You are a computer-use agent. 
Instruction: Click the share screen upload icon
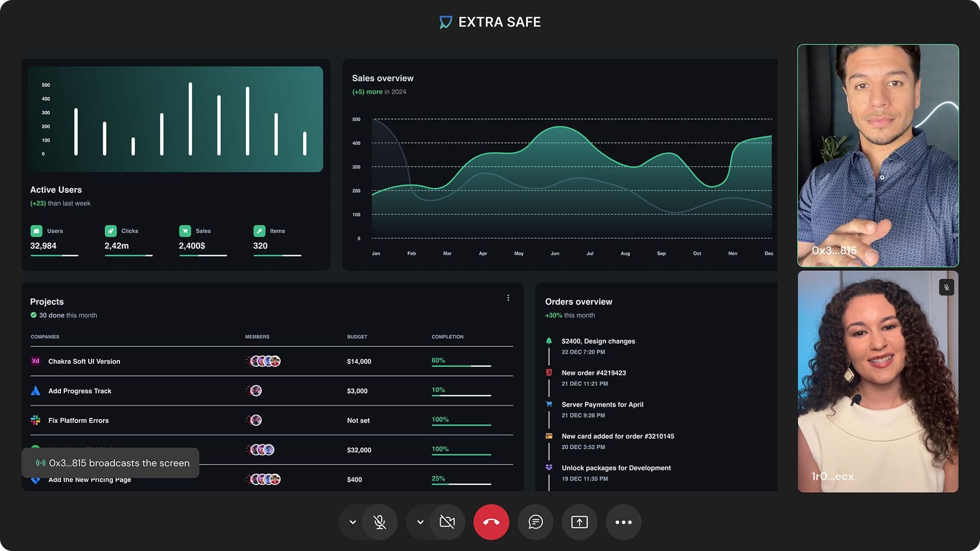click(x=579, y=522)
